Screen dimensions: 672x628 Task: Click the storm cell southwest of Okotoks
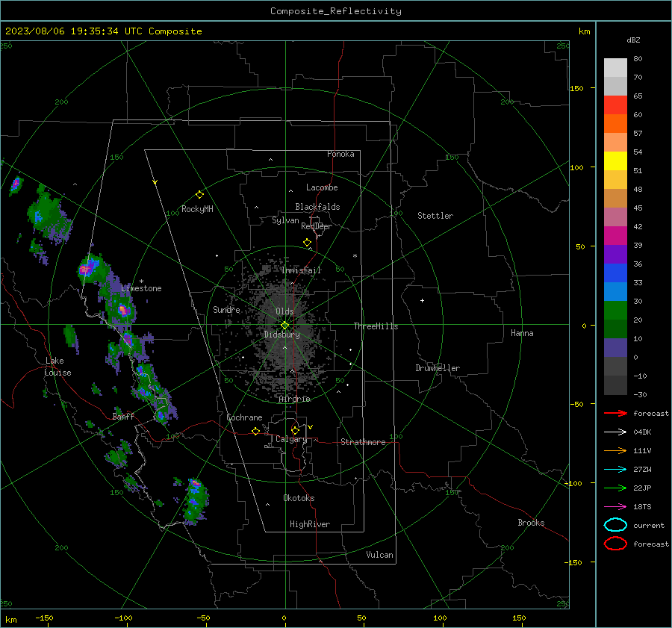pyautogui.click(x=196, y=501)
